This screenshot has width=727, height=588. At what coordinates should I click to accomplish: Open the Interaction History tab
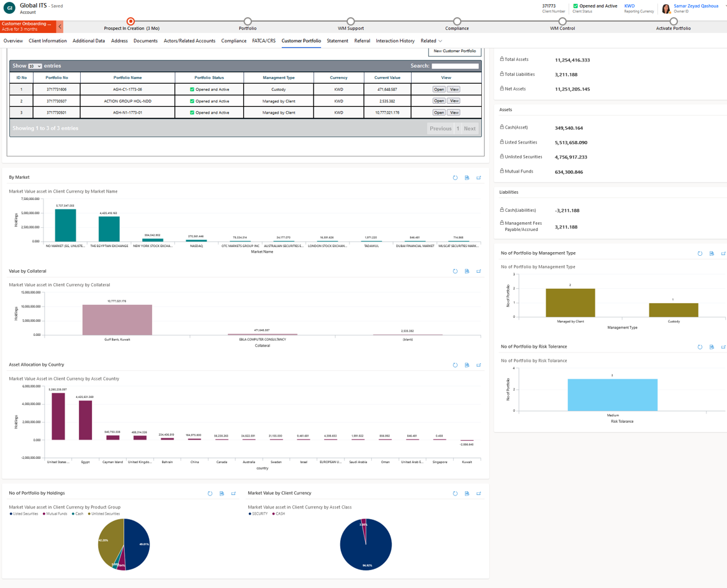tap(395, 41)
